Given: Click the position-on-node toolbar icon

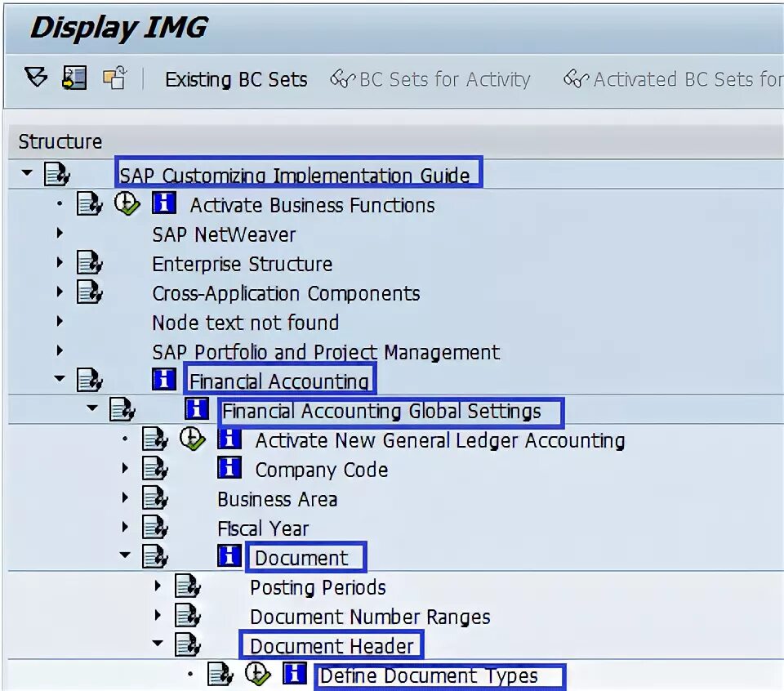Looking at the screenshot, I should point(74,78).
